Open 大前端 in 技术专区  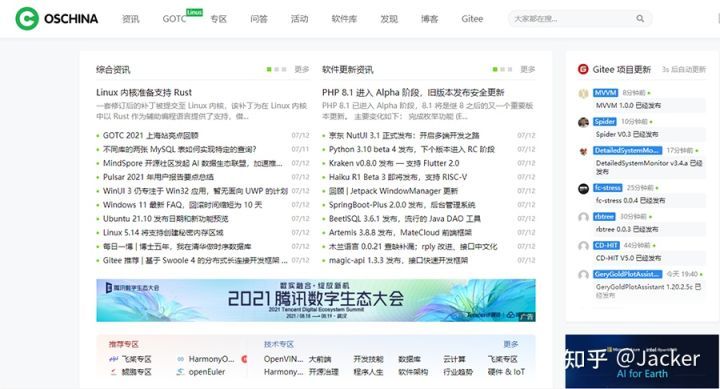tap(320, 359)
